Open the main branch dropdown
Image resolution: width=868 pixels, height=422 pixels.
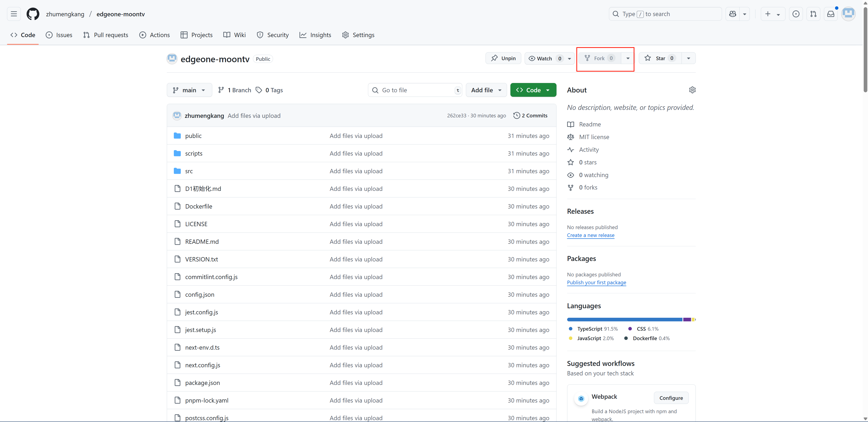tap(189, 90)
